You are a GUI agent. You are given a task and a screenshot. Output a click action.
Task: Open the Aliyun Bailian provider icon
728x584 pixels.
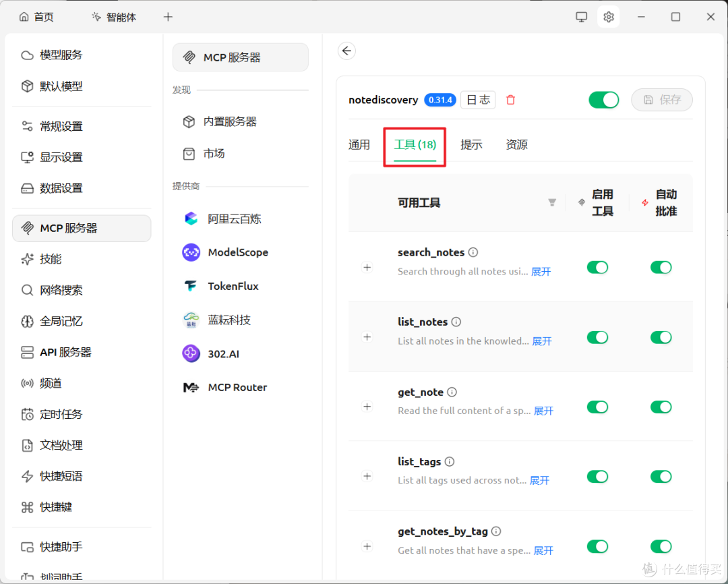191,218
